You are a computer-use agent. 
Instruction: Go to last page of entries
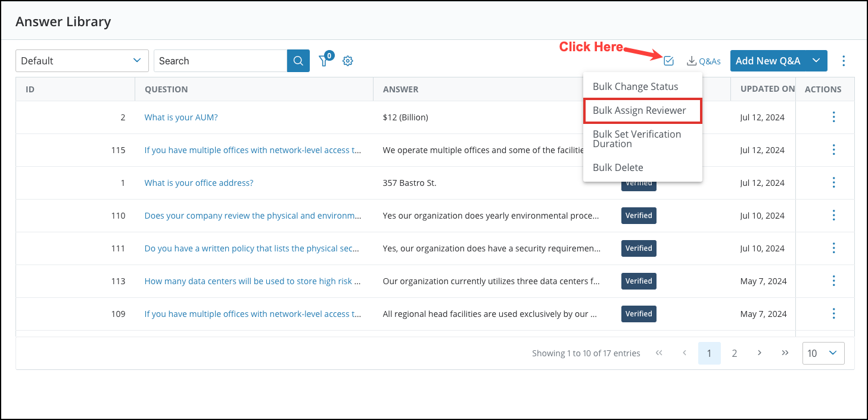[785, 353]
